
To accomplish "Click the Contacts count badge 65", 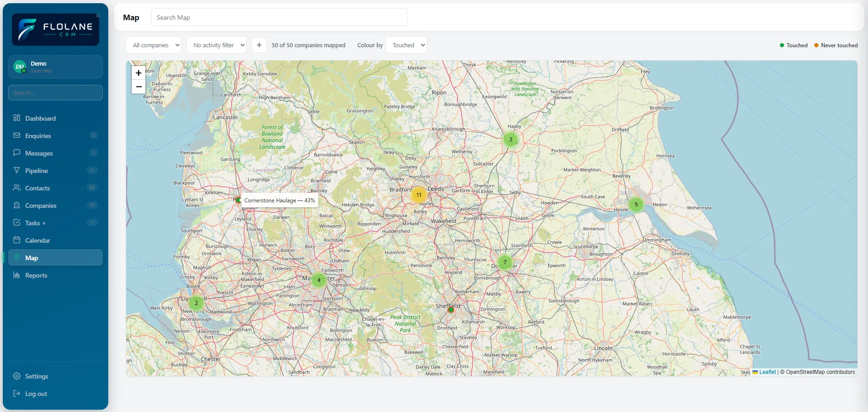I will click(x=92, y=188).
